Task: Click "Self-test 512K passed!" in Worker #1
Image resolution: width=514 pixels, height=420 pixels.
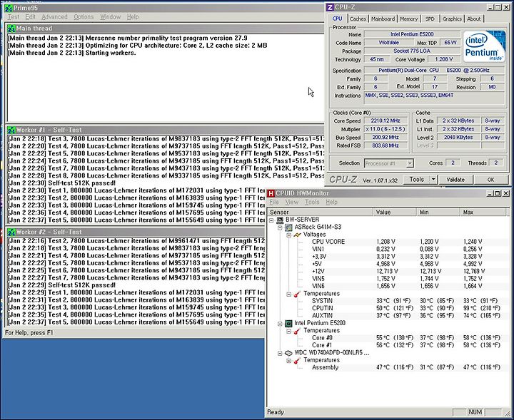Action: (x=81, y=183)
